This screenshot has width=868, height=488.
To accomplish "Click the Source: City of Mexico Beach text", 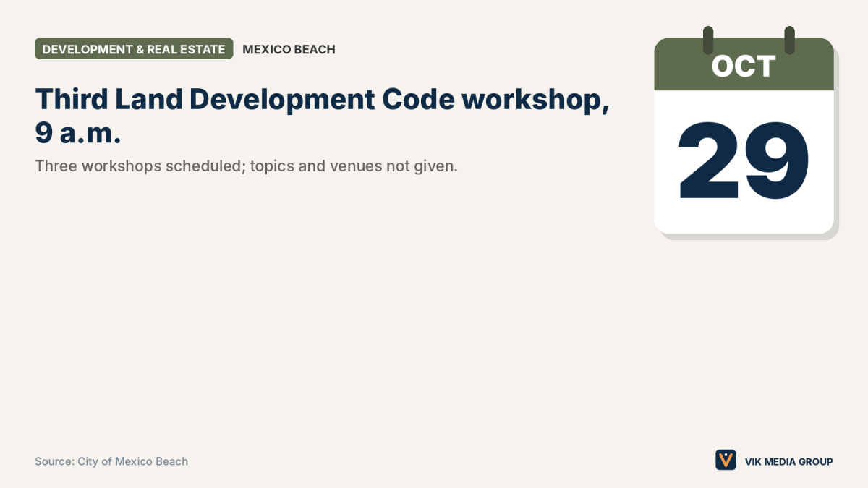I will pos(111,461).
